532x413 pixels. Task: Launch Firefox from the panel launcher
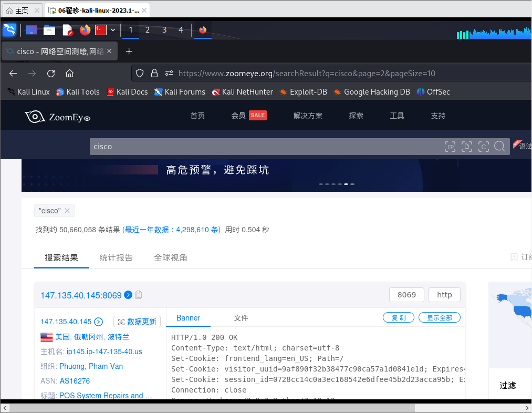pos(85,30)
